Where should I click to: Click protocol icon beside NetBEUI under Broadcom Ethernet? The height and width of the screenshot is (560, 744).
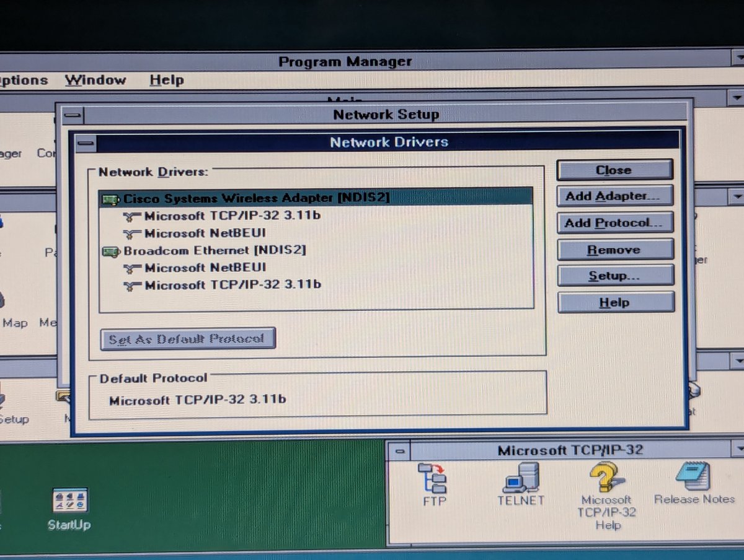coord(132,268)
